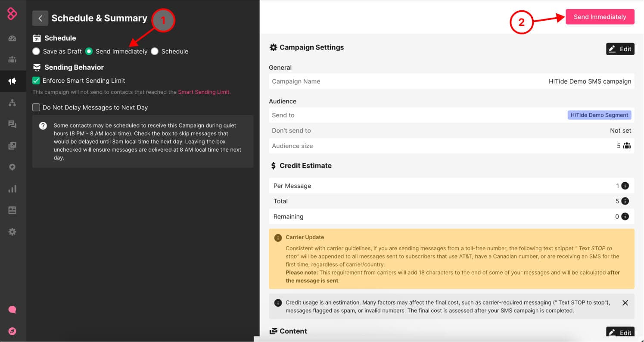Viewport: 644px width, 342px height.
Task: Click the pink Send Immediately button
Action: 600,17
